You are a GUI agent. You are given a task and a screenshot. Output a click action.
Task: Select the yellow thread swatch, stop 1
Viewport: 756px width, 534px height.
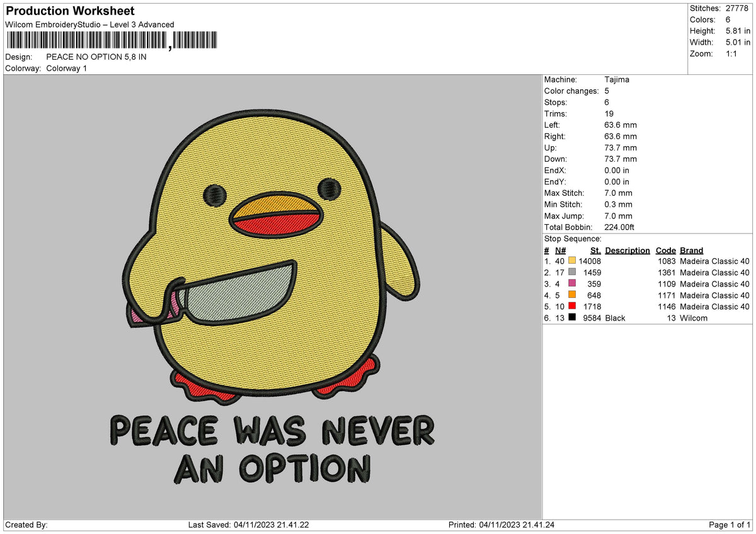click(x=572, y=261)
